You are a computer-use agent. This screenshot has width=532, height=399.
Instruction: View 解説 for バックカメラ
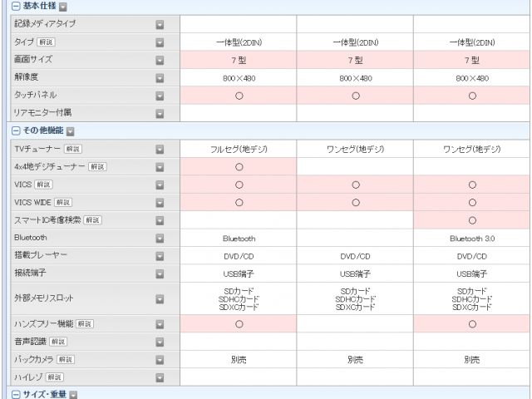(x=66, y=359)
